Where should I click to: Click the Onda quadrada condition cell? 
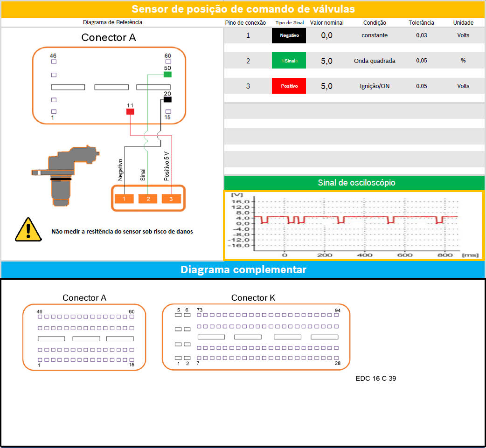click(x=375, y=61)
